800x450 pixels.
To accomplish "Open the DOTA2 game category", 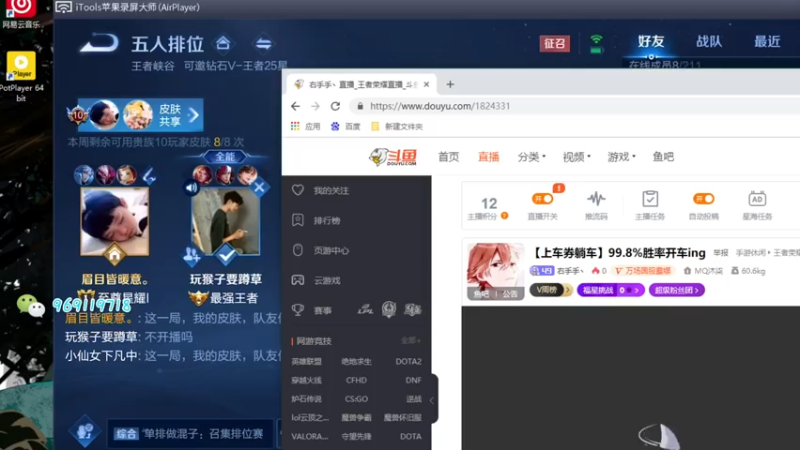I will [408, 361].
